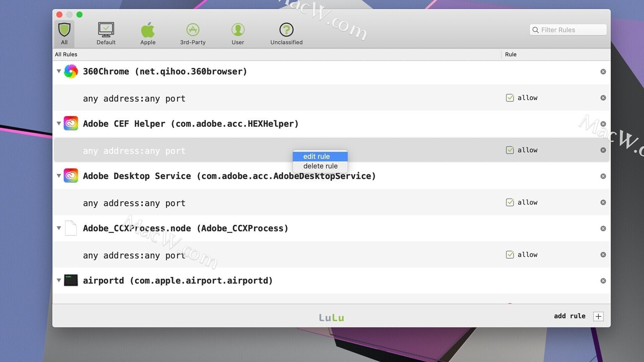Select any address:any port under 360Chrome
Viewport: 644px width, 362px height.
(134, 98)
